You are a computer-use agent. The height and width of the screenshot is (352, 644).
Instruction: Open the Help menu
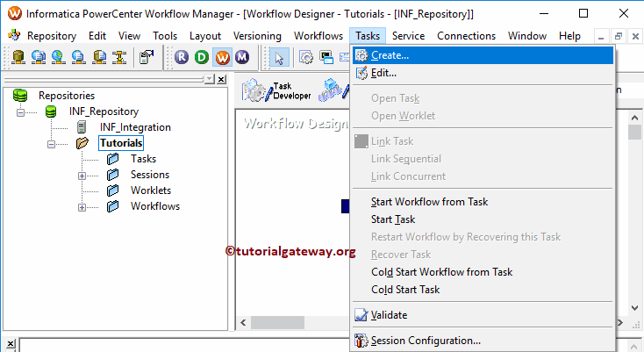[x=569, y=36]
